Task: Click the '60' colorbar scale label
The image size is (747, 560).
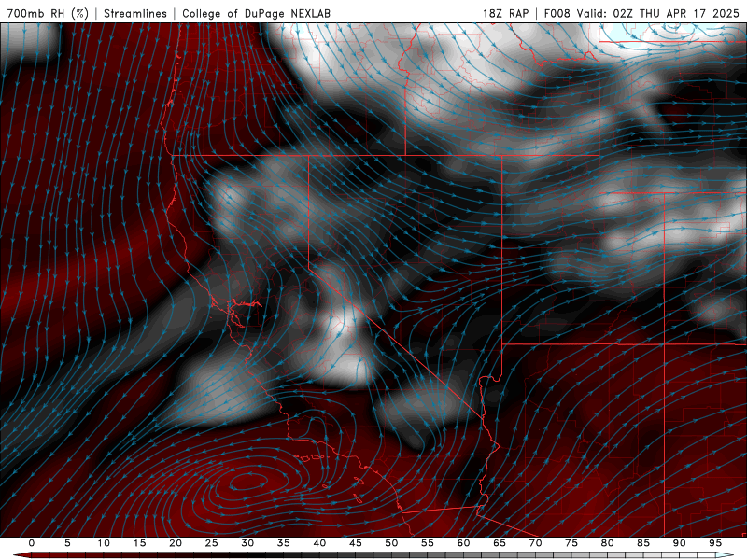Action: tap(463, 543)
